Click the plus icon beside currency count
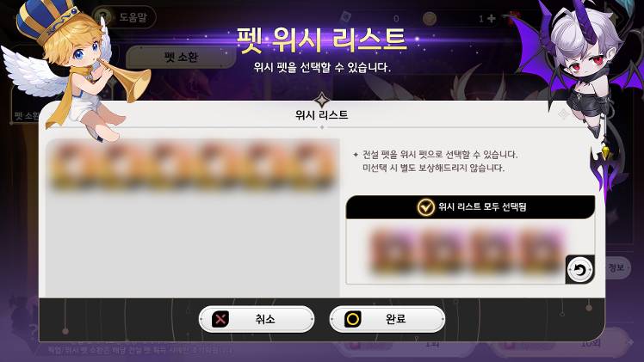The height and width of the screenshot is (362, 644). click(492, 18)
